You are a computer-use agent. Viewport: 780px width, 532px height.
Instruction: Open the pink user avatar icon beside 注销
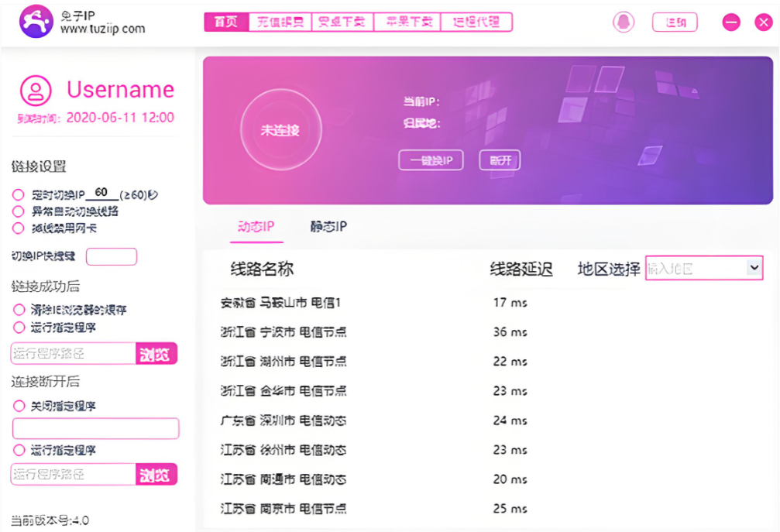pyautogui.click(x=624, y=22)
